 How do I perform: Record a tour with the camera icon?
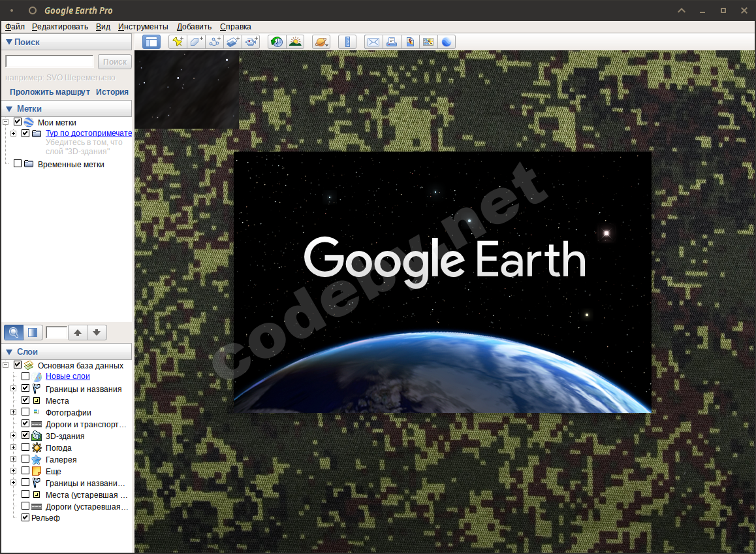coord(251,42)
